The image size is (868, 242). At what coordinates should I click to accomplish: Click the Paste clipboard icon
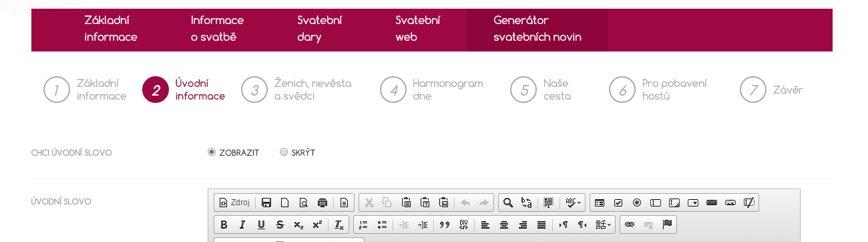[406, 203]
